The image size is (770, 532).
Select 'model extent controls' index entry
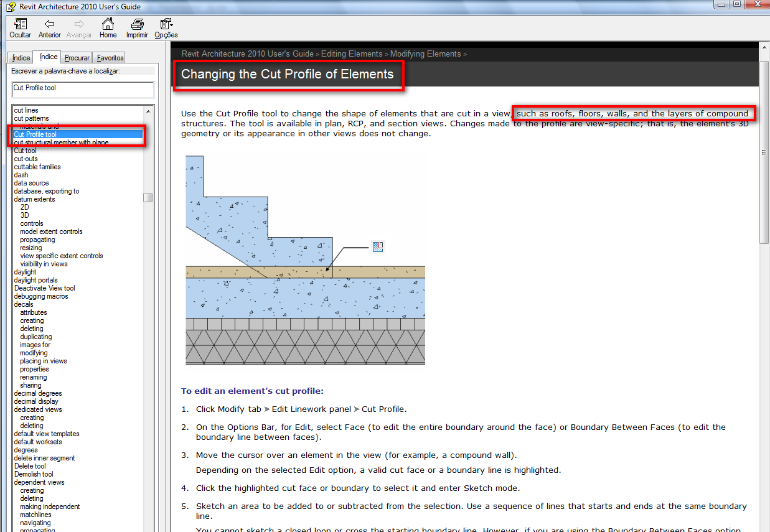pyautogui.click(x=51, y=231)
